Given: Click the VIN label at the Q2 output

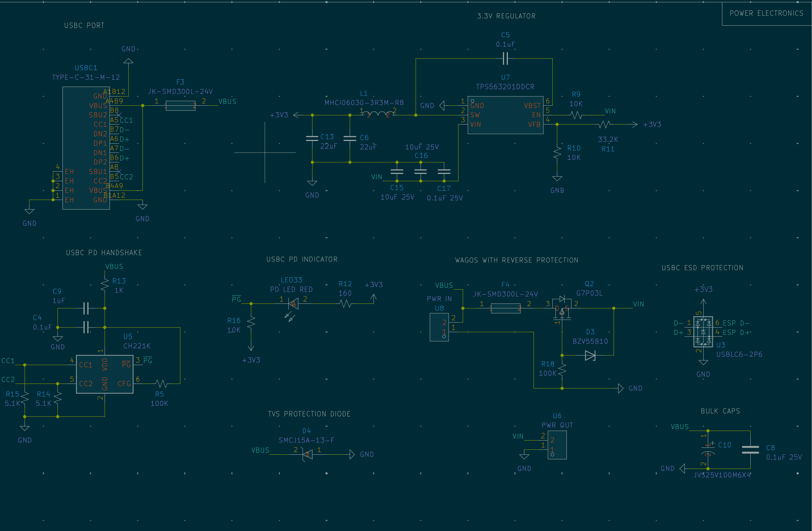Looking at the screenshot, I should (638, 304).
